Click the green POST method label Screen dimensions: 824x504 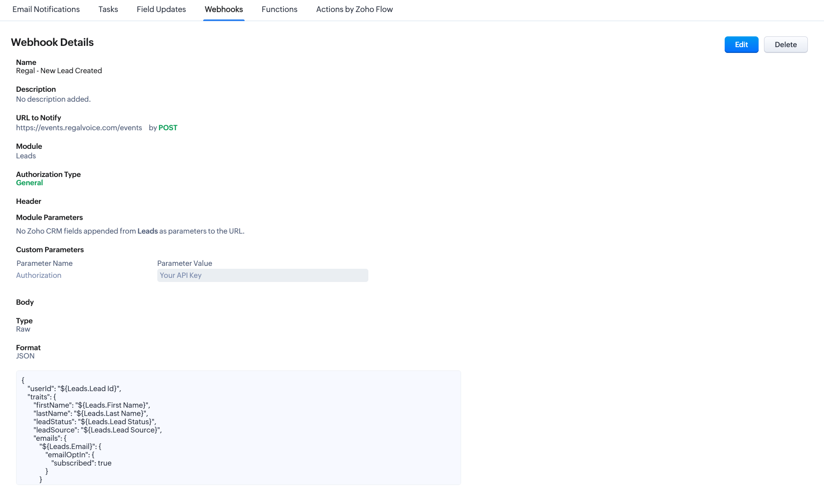tap(168, 128)
